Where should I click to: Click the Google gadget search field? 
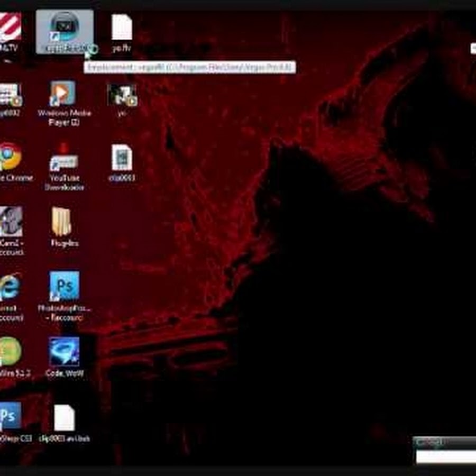(x=446, y=457)
